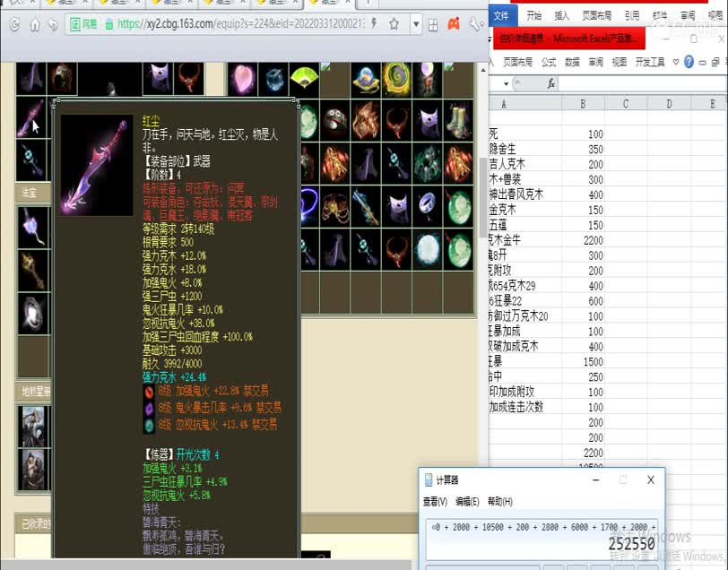Select the purple-silver ring item icon
Viewport: 728px width, 570px height.
click(x=428, y=206)
